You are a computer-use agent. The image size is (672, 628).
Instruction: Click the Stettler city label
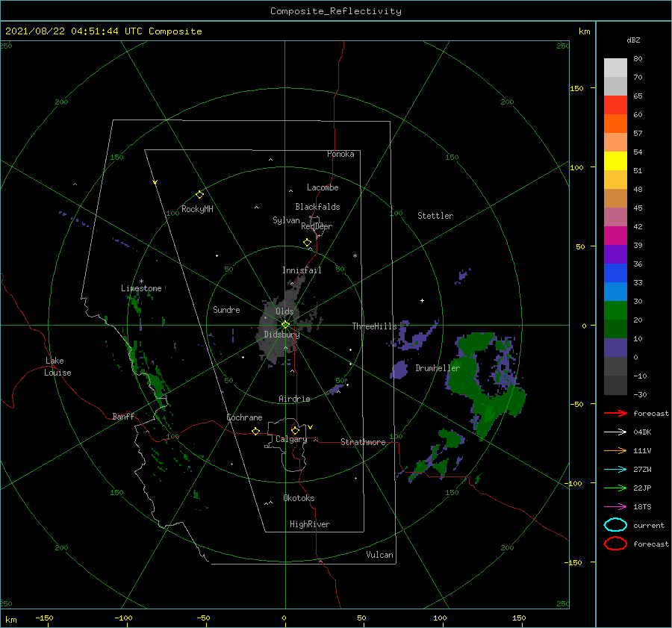435,216
